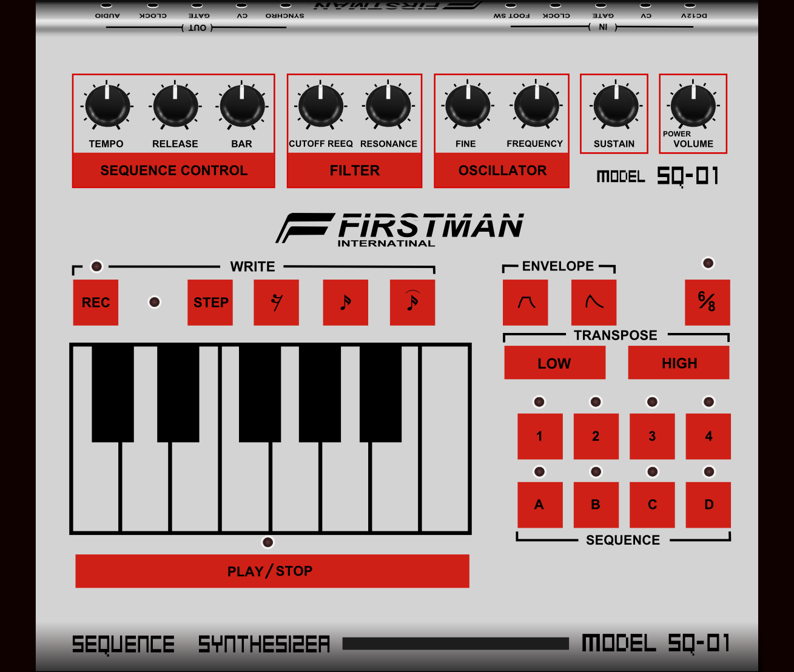Click the FILTER section label
The image size is (794, 672).
click(x=354, y=170)
